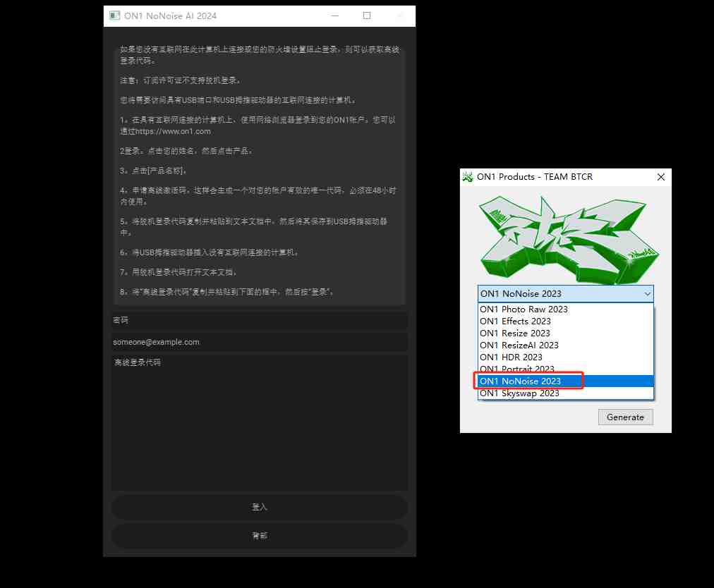Click the 登入 login button
714x588 pixels.
click(x=259, y=507)
